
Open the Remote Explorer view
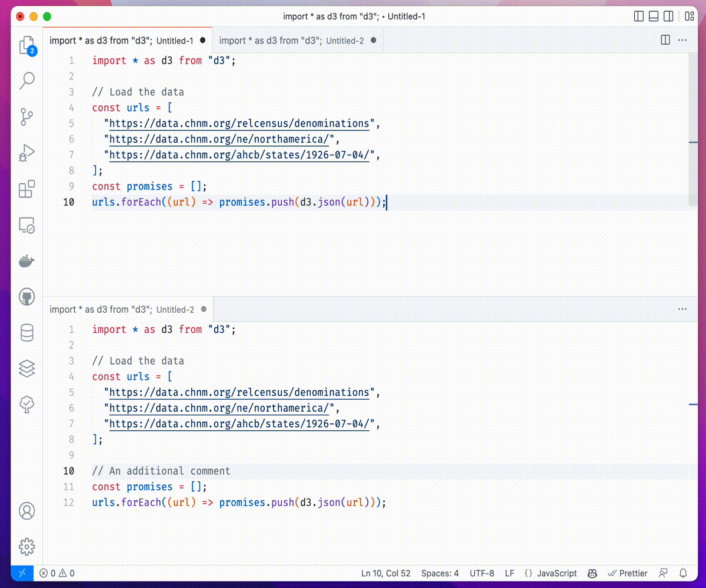(x=26, y=225)
